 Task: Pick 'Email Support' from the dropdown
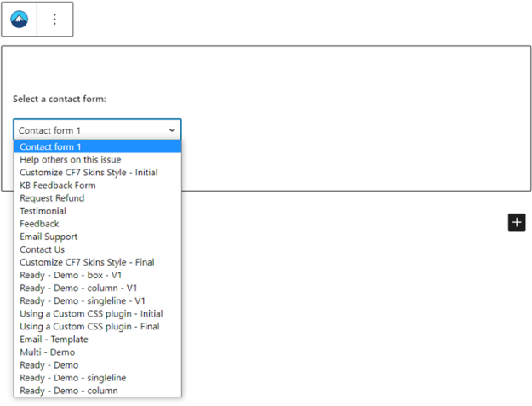(x=49, y=237)
